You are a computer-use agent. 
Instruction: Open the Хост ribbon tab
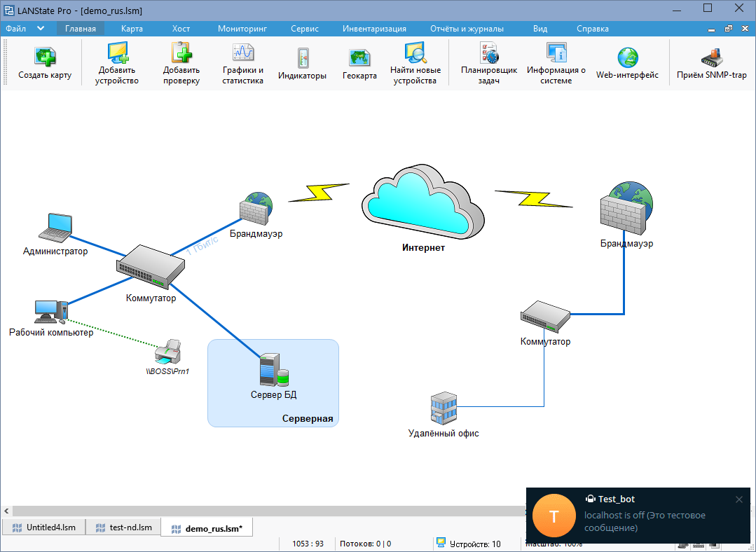pyautogui.click(x=181, y=29)
